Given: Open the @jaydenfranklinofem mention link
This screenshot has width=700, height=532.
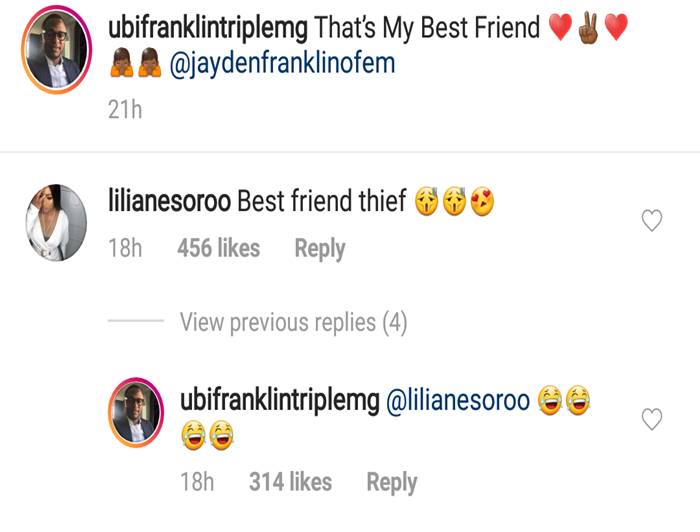Looking at the screenshot, I should tap(282, 63).
